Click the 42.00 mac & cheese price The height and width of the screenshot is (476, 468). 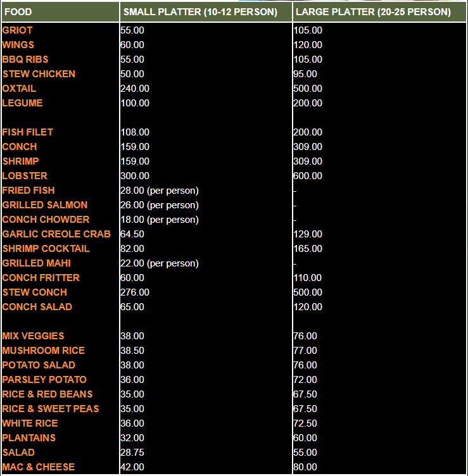132,467
